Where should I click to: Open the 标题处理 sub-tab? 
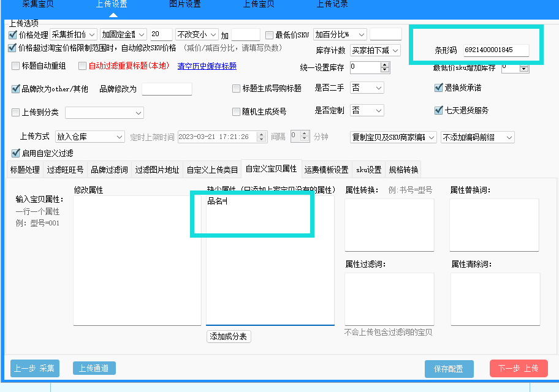(25, 170)
